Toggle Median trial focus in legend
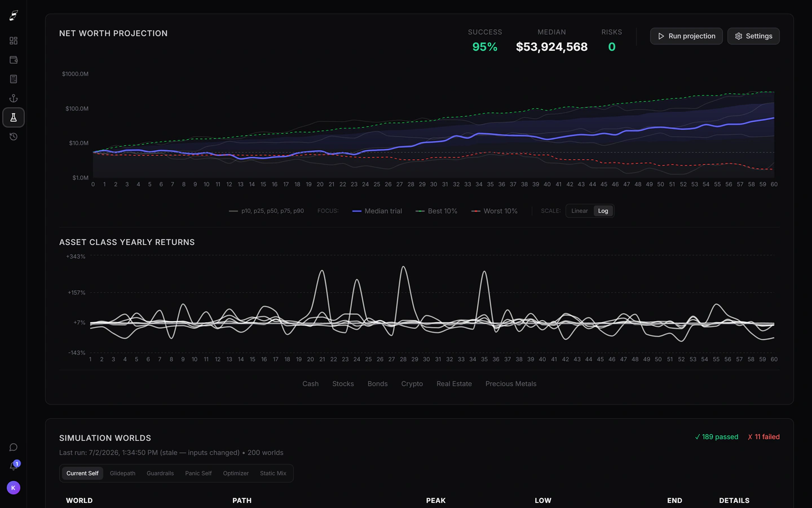Viewport: 812px width, 508px height. click(377, 211)
